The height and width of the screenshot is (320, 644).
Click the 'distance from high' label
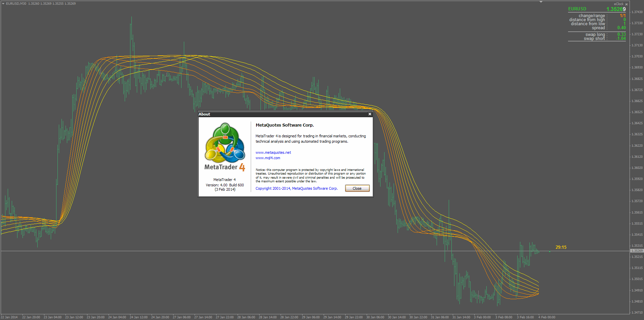tap(587, 20)
